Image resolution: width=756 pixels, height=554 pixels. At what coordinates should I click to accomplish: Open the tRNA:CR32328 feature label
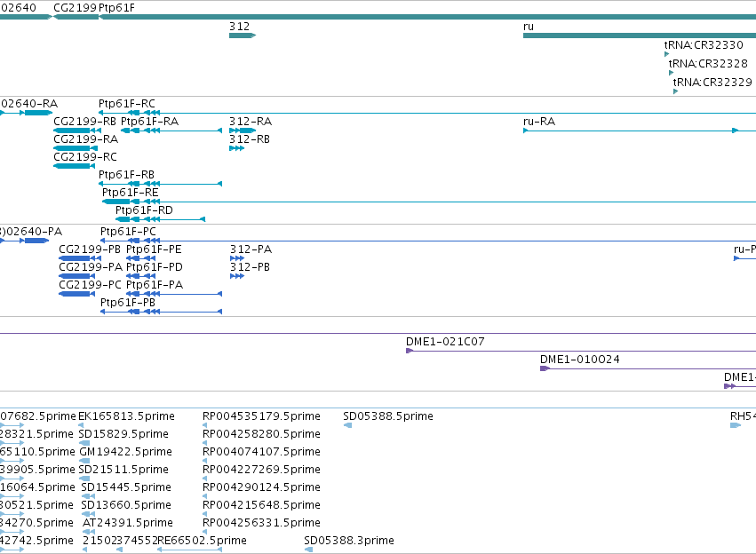[708, 64]
